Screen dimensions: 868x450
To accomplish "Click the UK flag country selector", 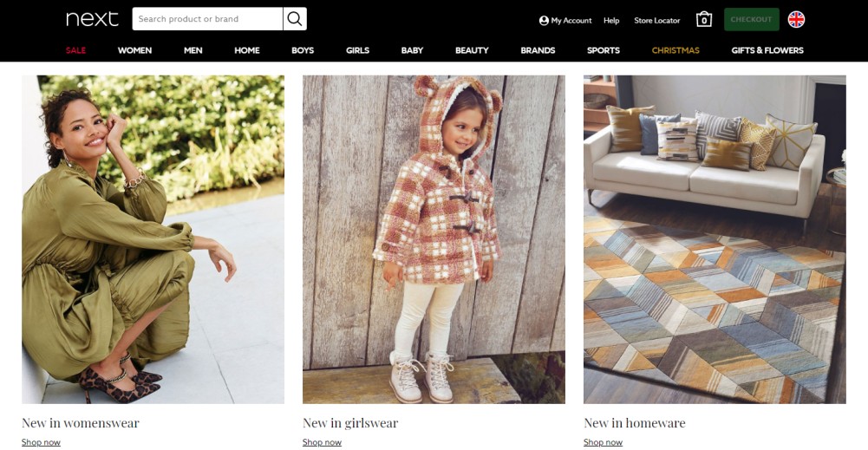I will point(796,19).
